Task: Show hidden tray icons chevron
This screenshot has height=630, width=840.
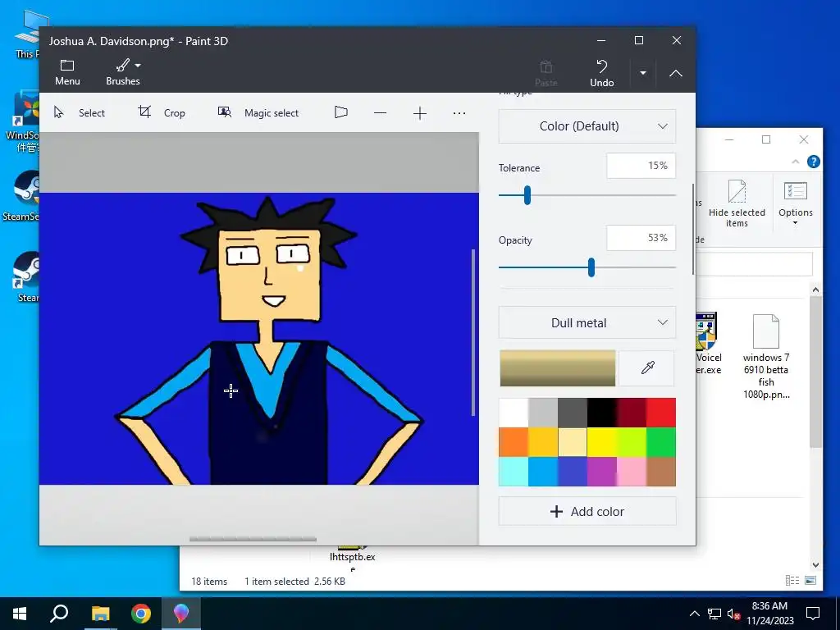Action: pyautogui.click(x=694, y=614)
